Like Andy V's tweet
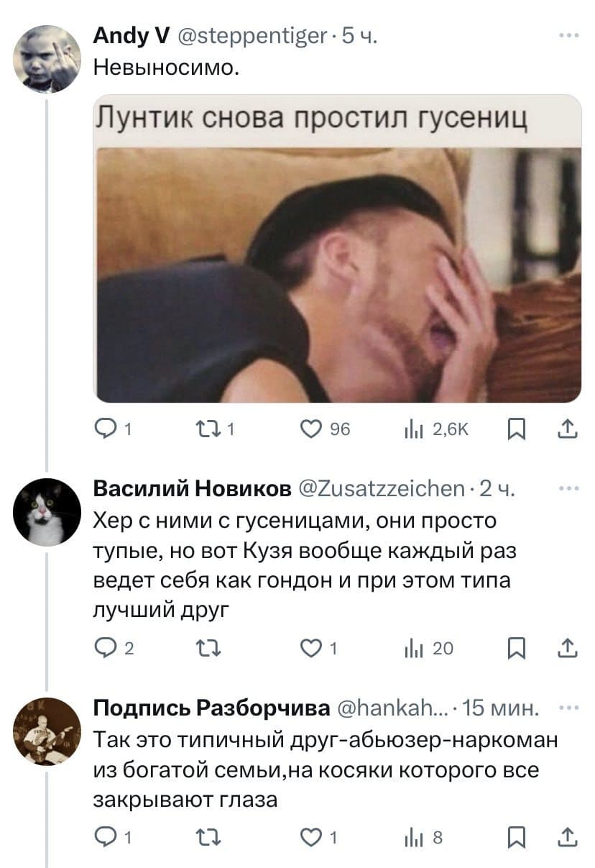 point(310,427)
